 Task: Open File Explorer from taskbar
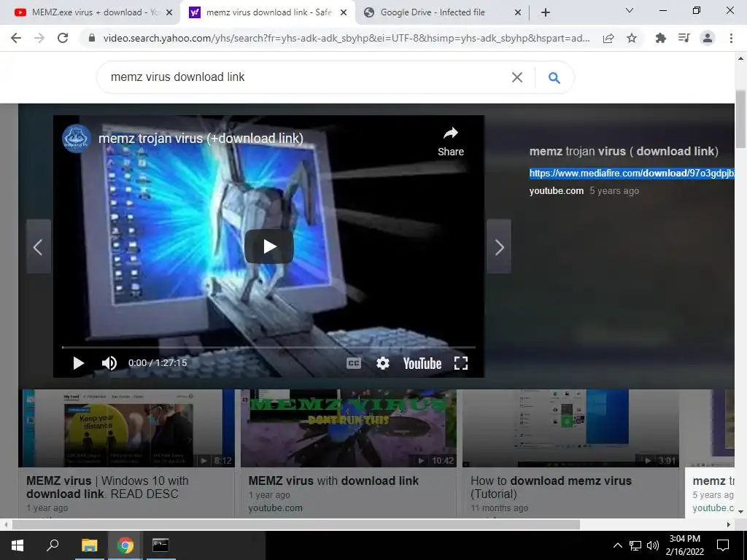pos(89,545)
